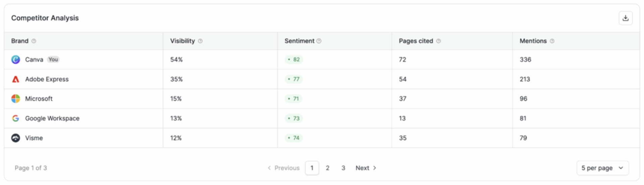Sort by the Brand column header
The width and height of the screenshot is (644, 185).
click(x=20, y=41)
